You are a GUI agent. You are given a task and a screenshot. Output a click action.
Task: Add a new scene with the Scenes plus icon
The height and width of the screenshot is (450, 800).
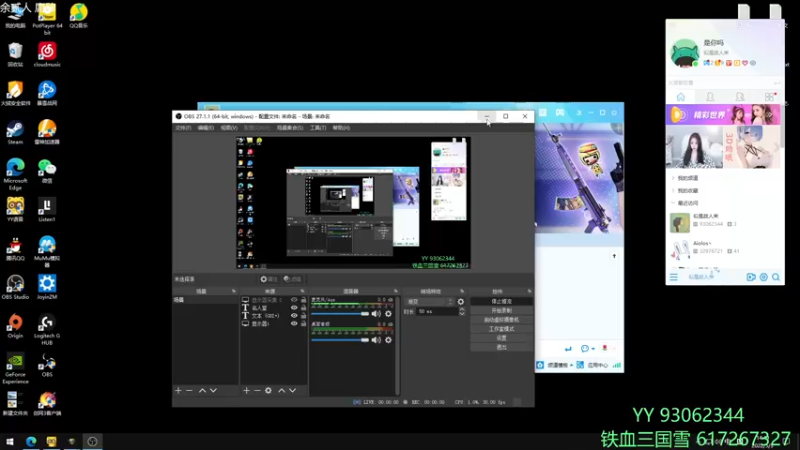coord(178,390)
